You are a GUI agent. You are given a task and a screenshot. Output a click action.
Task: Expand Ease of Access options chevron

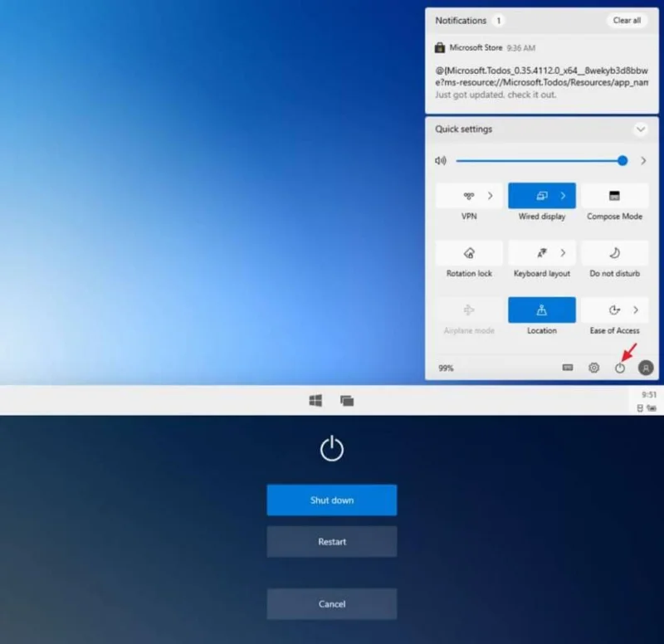point(636,310)
